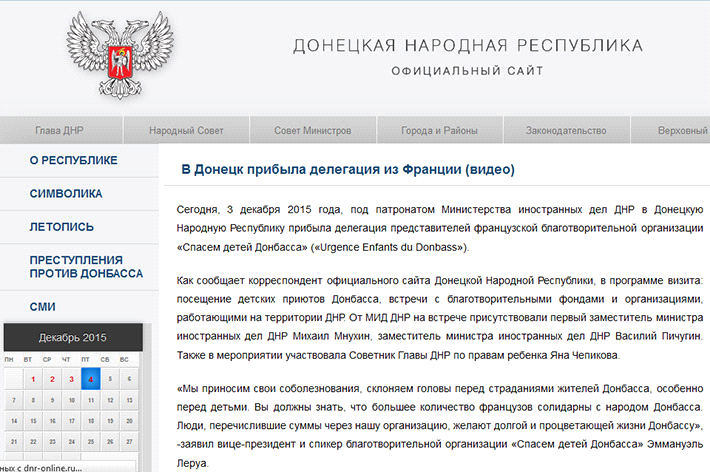Open the Глава ДНР menu item
Screen dimensions: 710x472
60,131
